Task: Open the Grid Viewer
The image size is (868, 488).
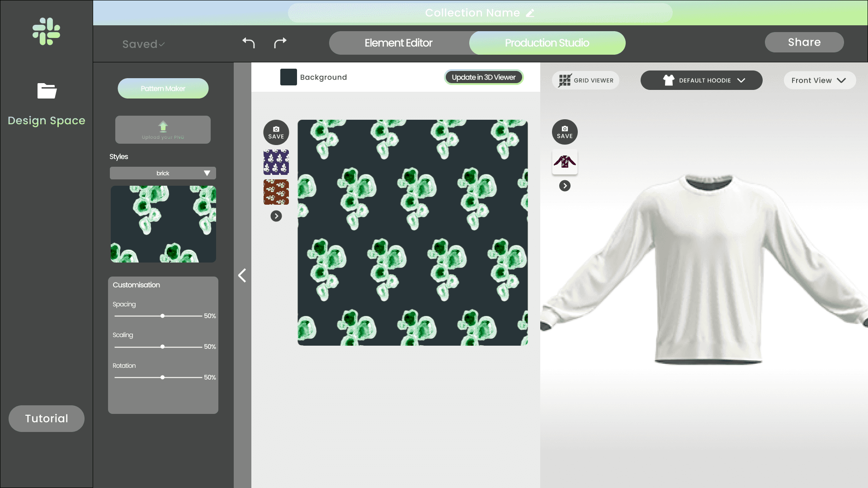Action: click(x=585, y=80)
